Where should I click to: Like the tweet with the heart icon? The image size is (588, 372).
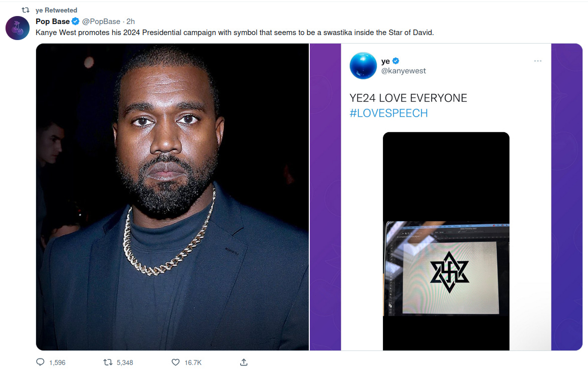click(175, 362)
